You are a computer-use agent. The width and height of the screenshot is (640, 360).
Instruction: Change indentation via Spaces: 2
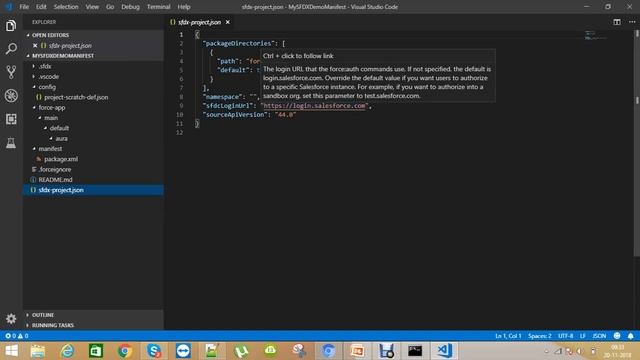pyautogui.click(x=540, y=336)
